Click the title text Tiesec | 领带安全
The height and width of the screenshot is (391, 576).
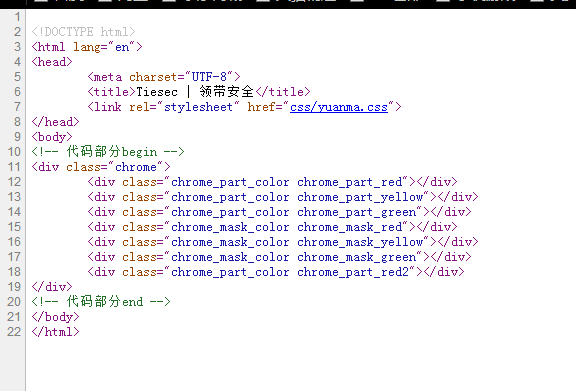click(x=195, y=92)
